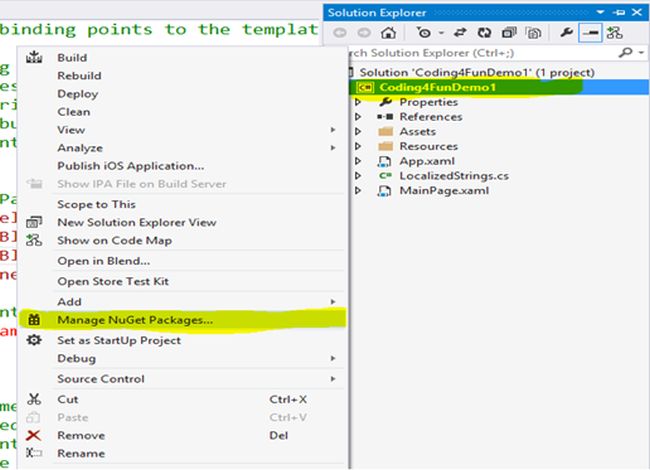Click the Build icon in context menu
The image size is (650, 470).
[x=34, y=57]
